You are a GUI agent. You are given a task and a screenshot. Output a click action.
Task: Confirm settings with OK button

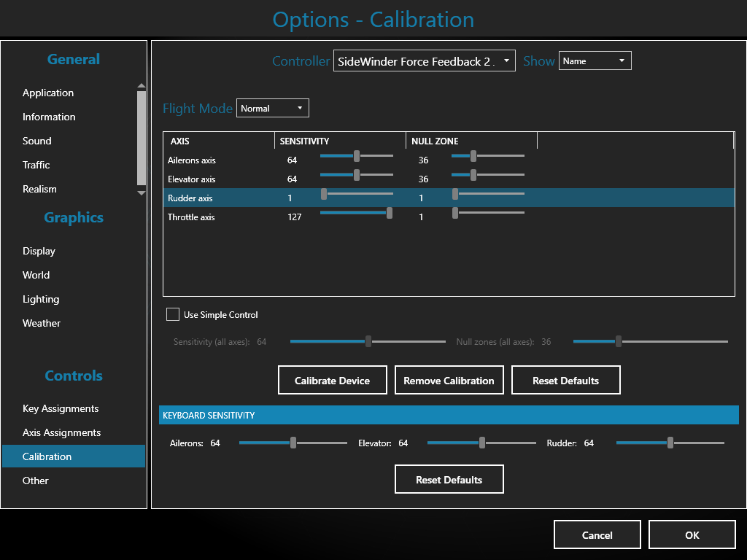pyautogui.click(x=692, y=534)
